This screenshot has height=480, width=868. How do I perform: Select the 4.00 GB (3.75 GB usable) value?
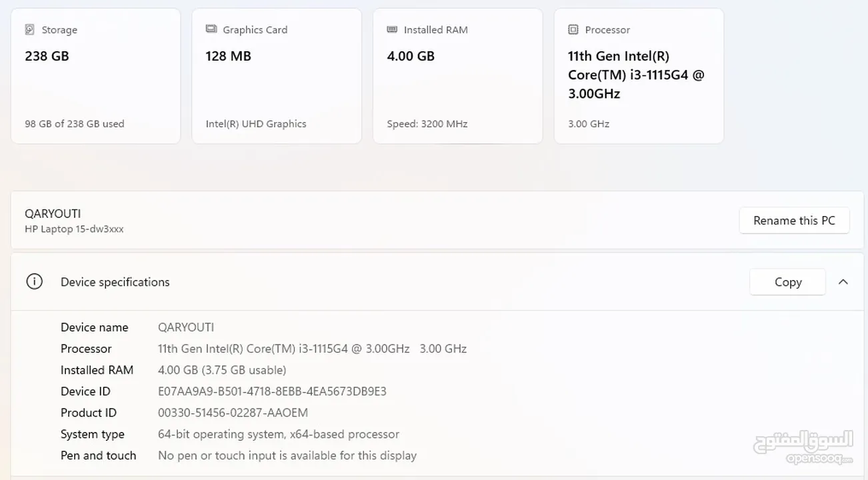(x=222, y=370)
